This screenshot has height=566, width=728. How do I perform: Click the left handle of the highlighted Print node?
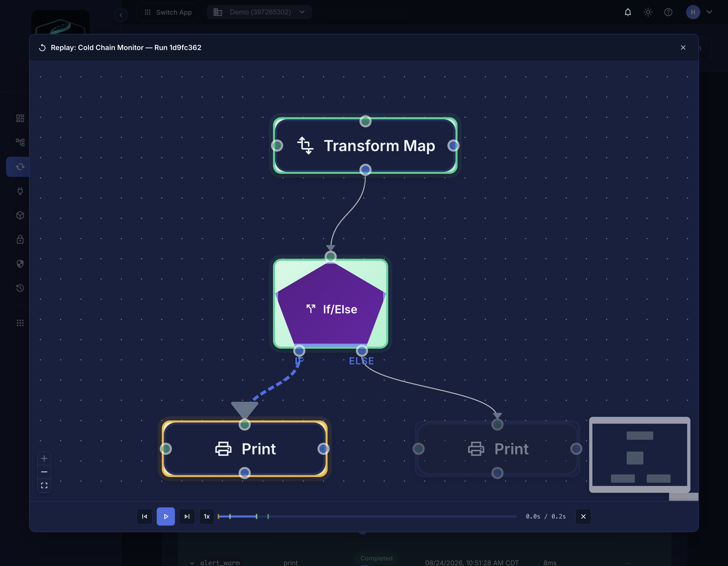tap(166, 449)
